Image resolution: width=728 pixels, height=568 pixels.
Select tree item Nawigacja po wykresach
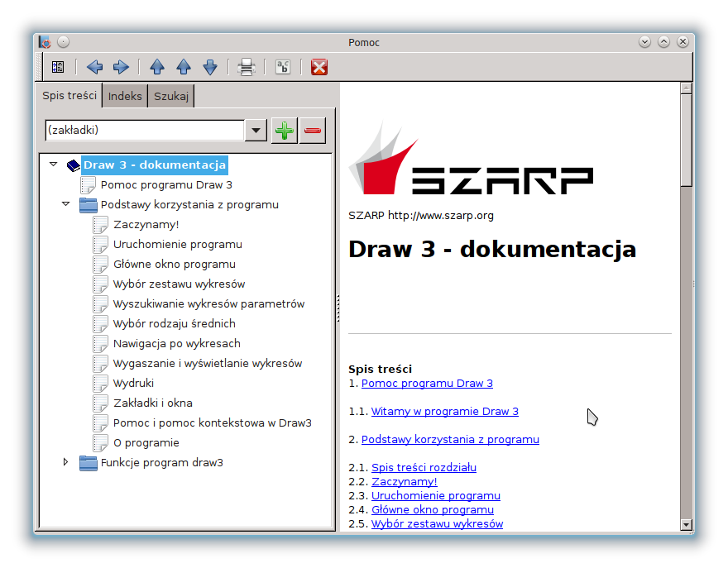[177, 344]
